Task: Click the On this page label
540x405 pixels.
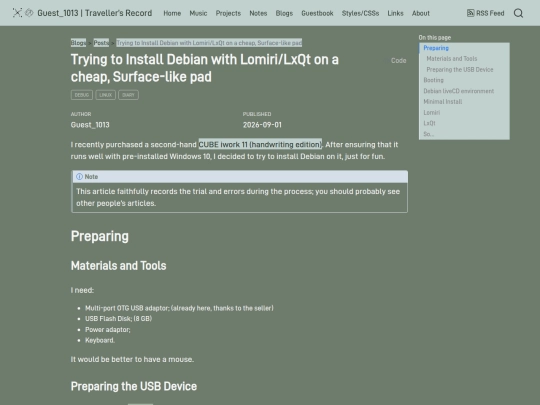Action: coord(435,38)
